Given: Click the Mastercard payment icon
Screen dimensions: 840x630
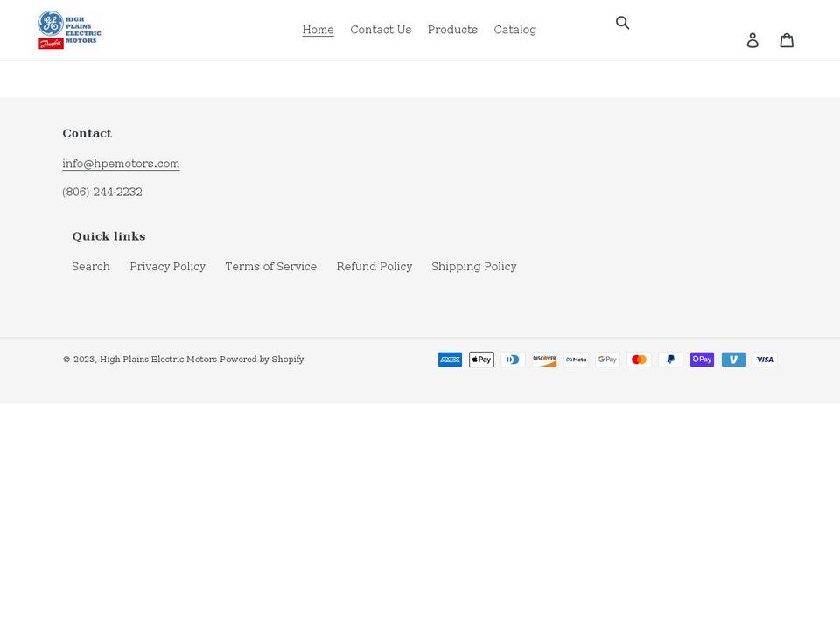Looking at the screenshot, I should 639,360.
